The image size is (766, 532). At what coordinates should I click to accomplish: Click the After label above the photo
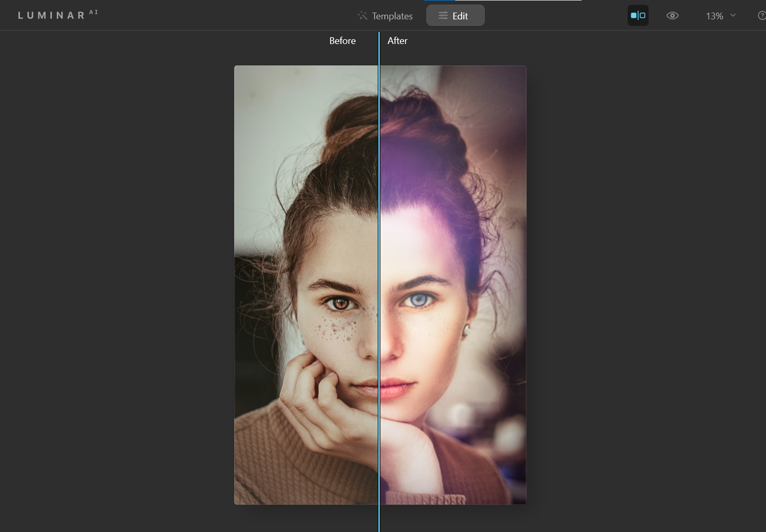397,40
